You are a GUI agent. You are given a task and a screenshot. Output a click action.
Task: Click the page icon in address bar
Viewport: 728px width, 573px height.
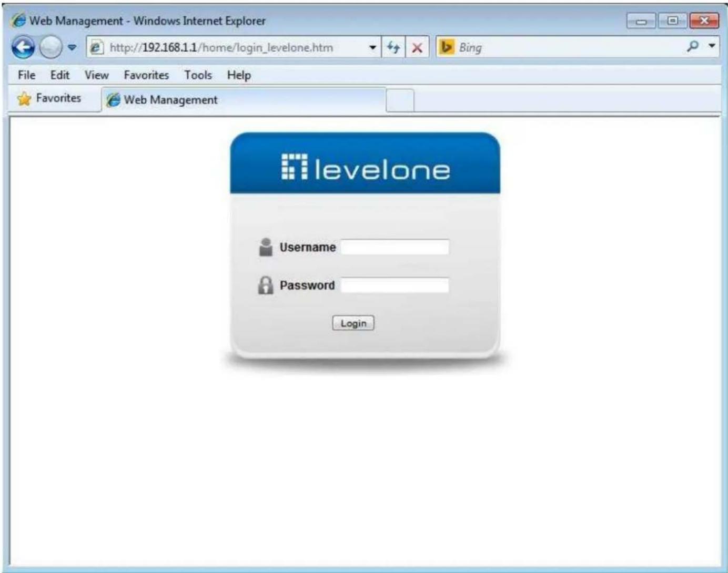coord(96,48)
